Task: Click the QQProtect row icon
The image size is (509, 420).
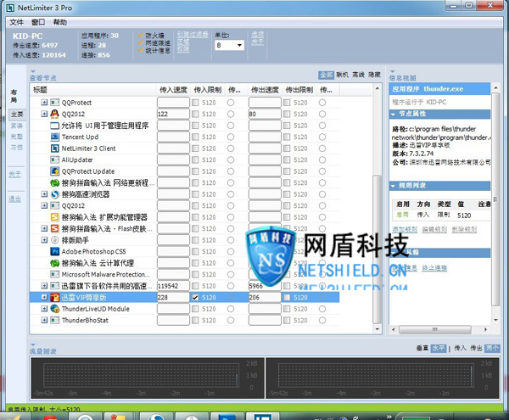Action: (x=55, y=103)
